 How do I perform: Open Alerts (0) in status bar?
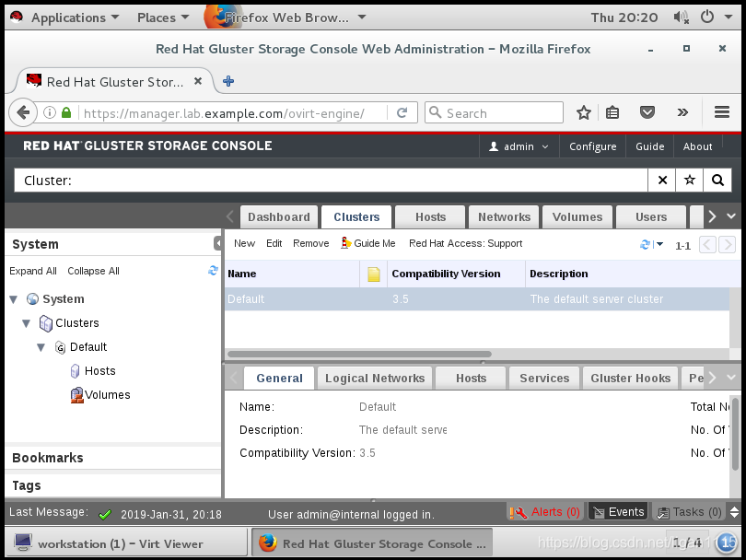tap(544, 512)
